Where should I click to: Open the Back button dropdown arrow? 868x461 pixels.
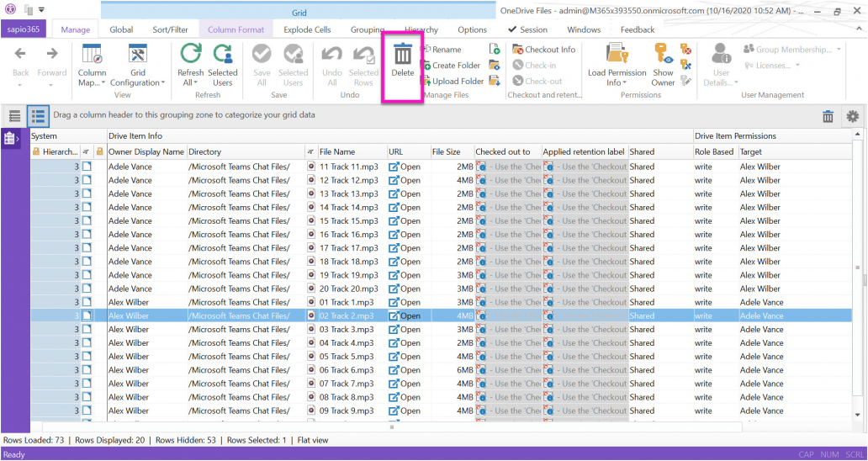20,85
